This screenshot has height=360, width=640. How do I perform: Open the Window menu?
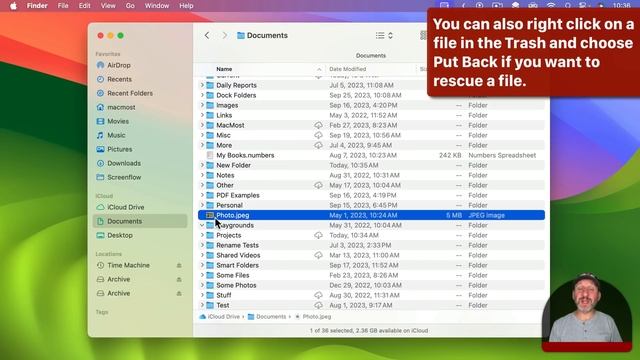[x=157, y=6]
